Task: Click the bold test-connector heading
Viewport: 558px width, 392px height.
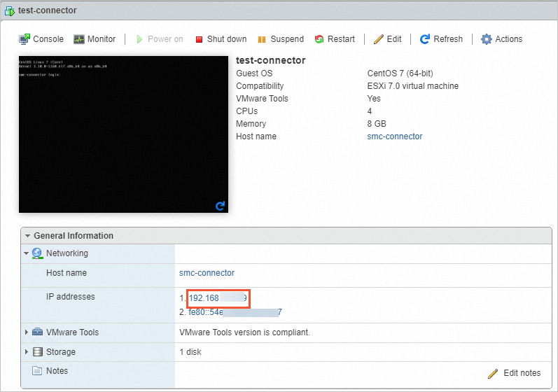Action: [271, 60]
